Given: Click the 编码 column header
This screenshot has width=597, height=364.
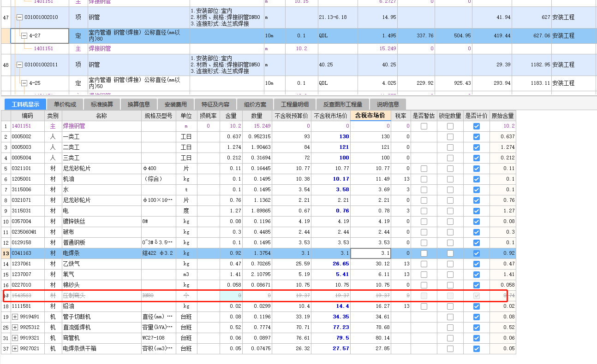Looking at the screenshot, I should [27, 116].
